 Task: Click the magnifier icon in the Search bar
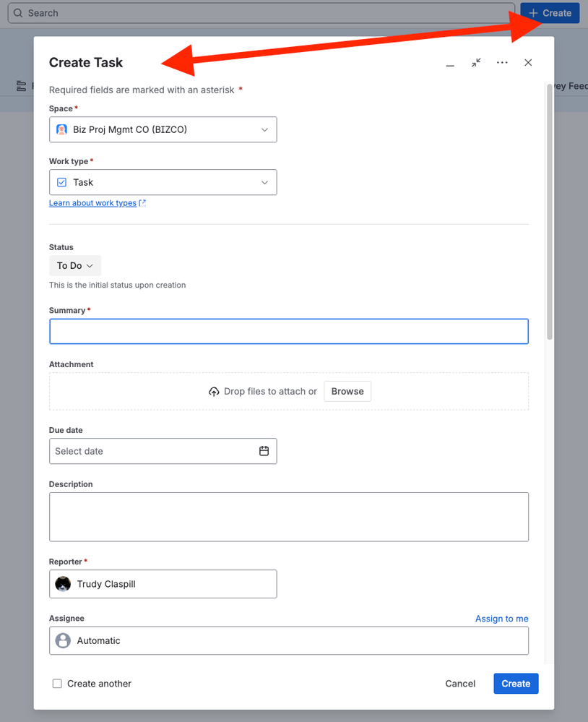pyautogui.click(x=18, y=13)
